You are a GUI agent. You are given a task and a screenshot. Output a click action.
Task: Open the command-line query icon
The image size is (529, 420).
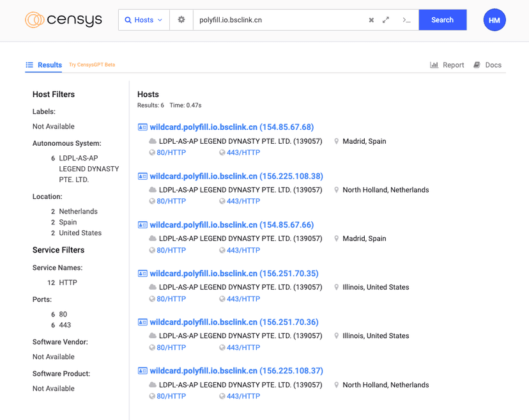(406, 20)
